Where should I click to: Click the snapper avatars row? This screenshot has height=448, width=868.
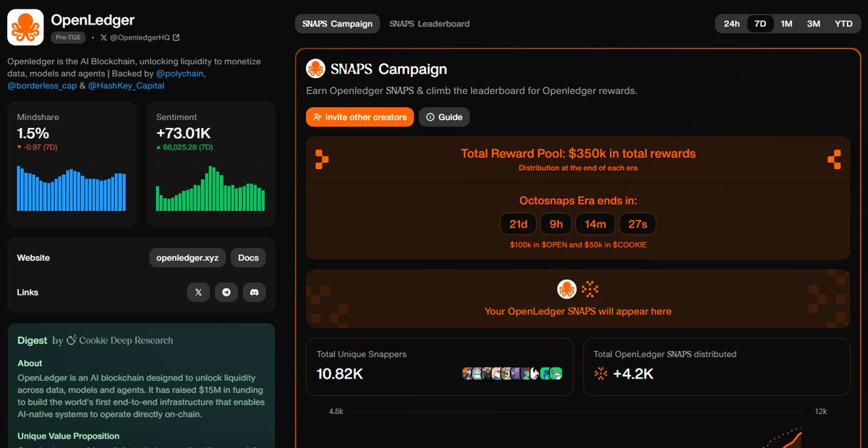point(512,374)
